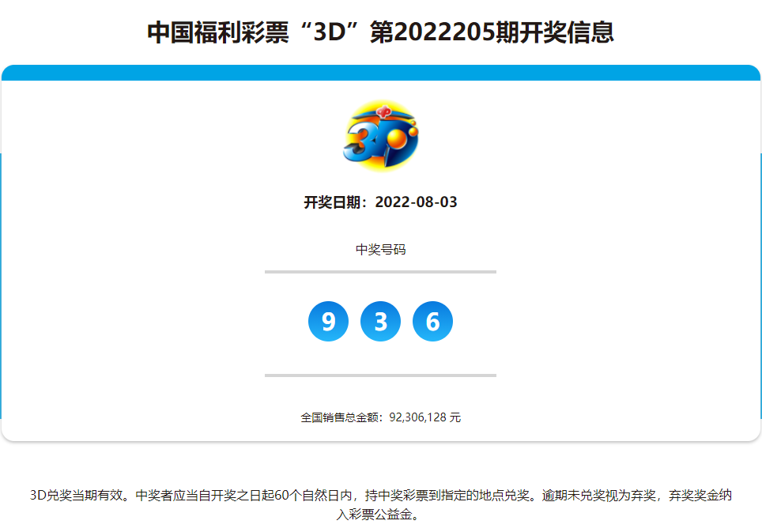Select the sales amount 92,306,128 元
Image resolution: width=762 pixels, height=532 pixels.
pyautogui.click(x=425, y=417)
